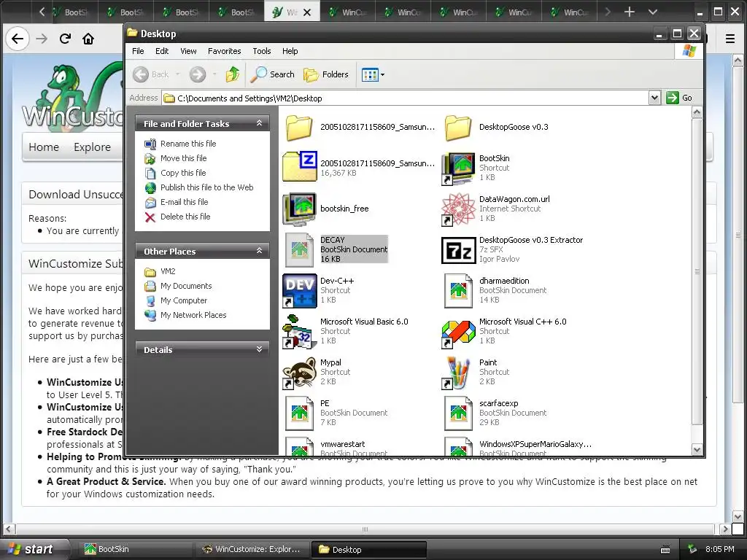747x560 pixels.
Task: Go to My Network Places
Action: [193, 315]
